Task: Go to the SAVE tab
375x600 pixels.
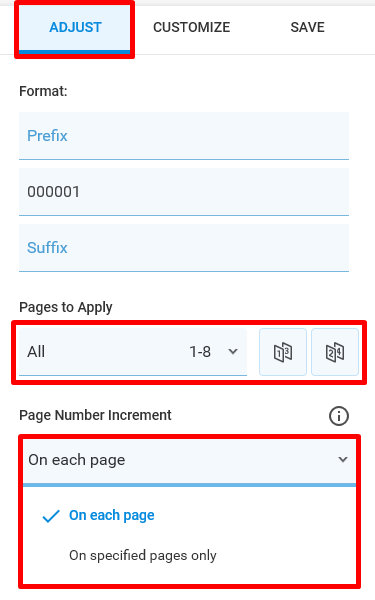Action: click(x=307, y=28)
